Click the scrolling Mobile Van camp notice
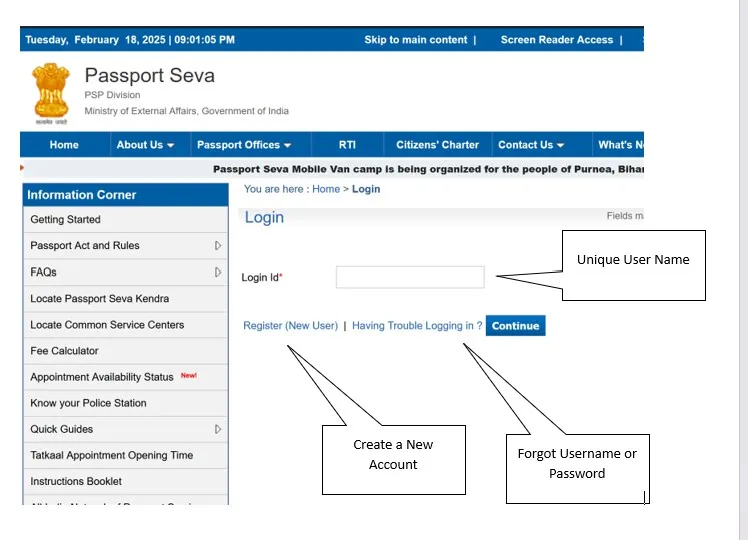The width and height of the screenshot is (748, 540). tap(428, 169)
